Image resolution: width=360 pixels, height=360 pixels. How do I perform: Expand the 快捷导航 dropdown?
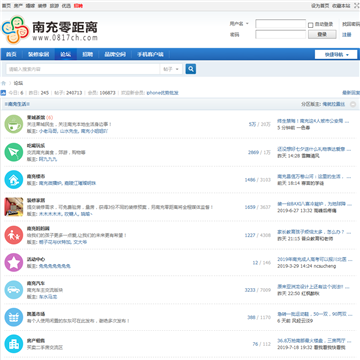pyautogui.click(x=336, y=55)
